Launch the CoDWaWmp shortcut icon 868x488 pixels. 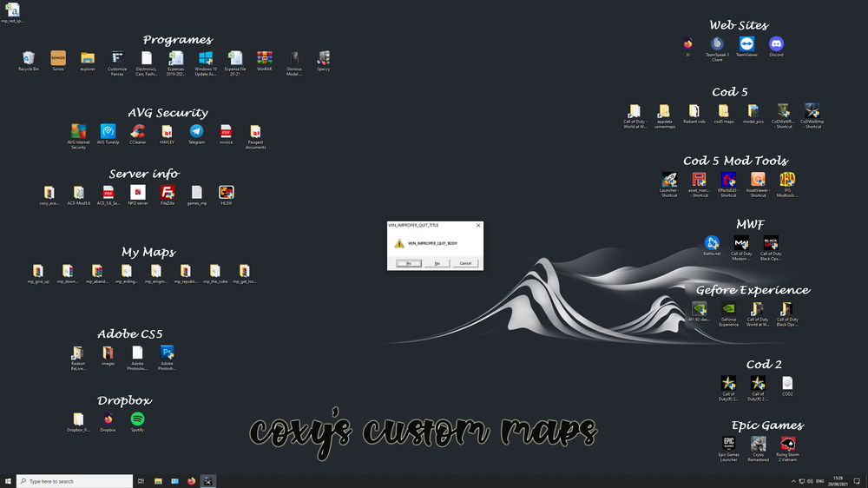pos(812,115)
